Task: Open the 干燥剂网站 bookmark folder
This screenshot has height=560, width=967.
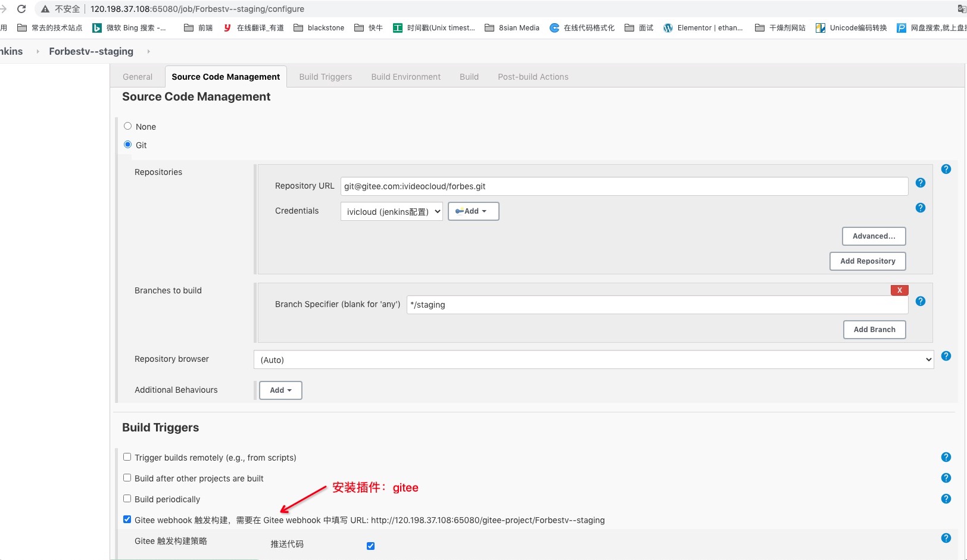Action: pyautogui.click(x=780, y=28)
